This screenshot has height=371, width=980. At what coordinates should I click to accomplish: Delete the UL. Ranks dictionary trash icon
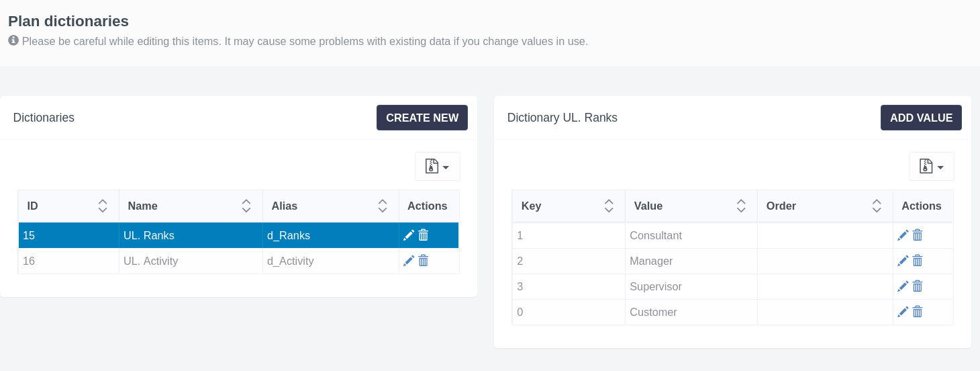[424, 235]
